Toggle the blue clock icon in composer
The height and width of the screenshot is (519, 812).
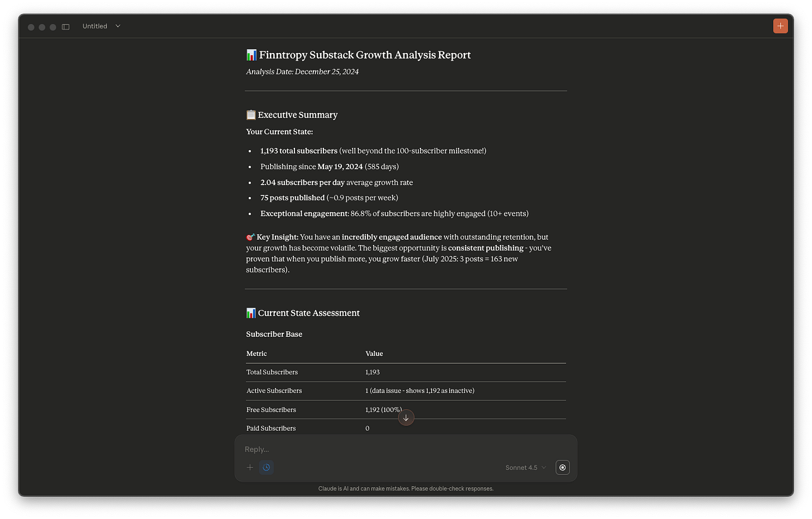[x=267, y=468]
